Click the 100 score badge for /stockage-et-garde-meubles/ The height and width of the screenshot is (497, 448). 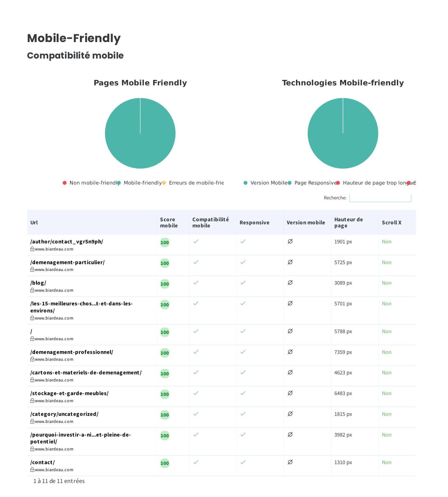[x=165, y=394]
